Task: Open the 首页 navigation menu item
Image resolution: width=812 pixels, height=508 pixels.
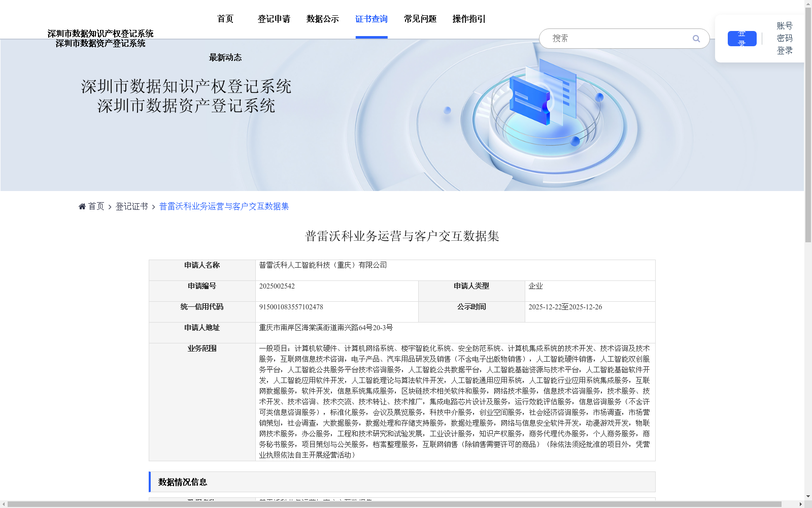Action: pyautogui.click(x=225, y=19)
